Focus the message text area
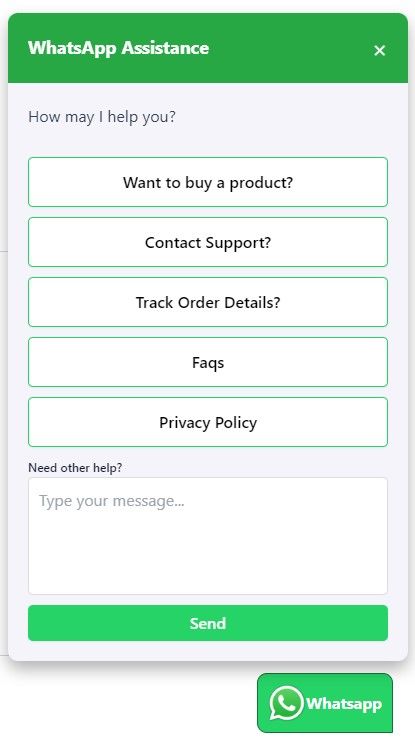The image size is (415, 743). (x=208, y=536)
